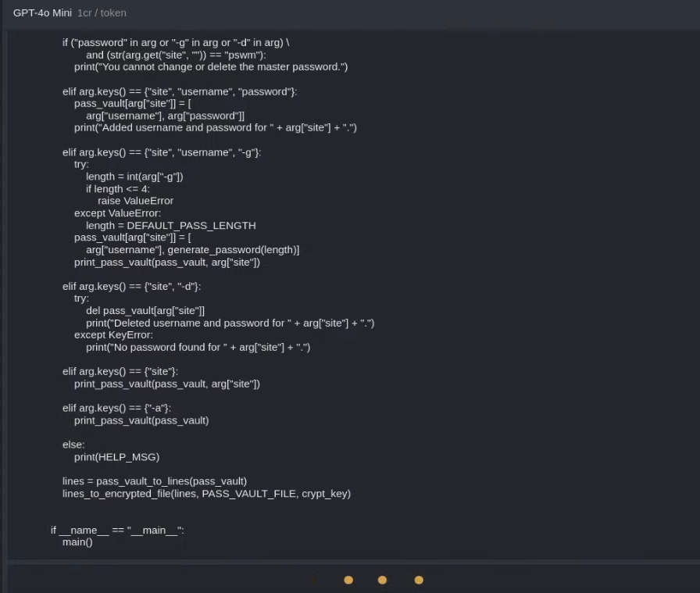Screen dimensions: 700x593
Task: Click the "Added username and password for" line
Action: point(215,127)
